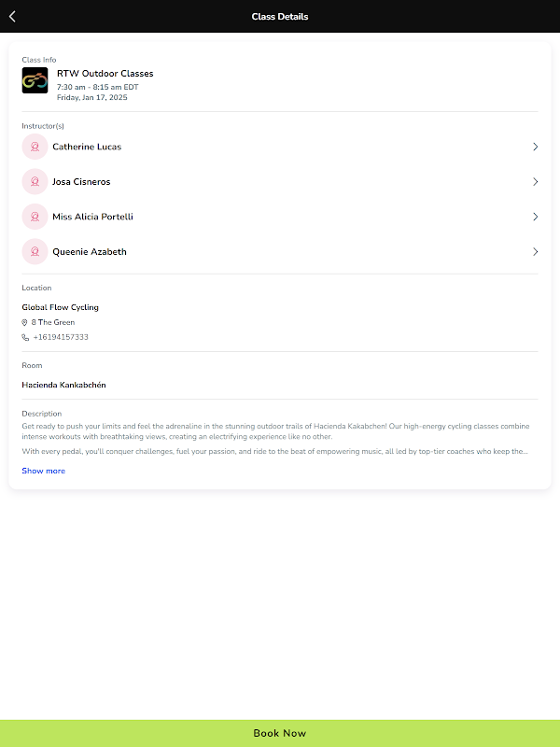This screenshot has width=560, height=747.
Task: Open Catherine Lucas's details via chevron
Action: pos(535,147)
